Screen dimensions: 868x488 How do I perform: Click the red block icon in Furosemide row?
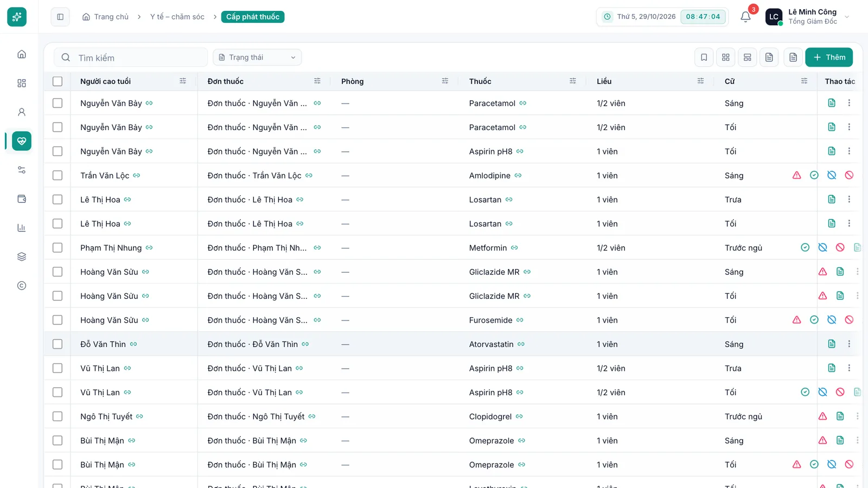849,320
